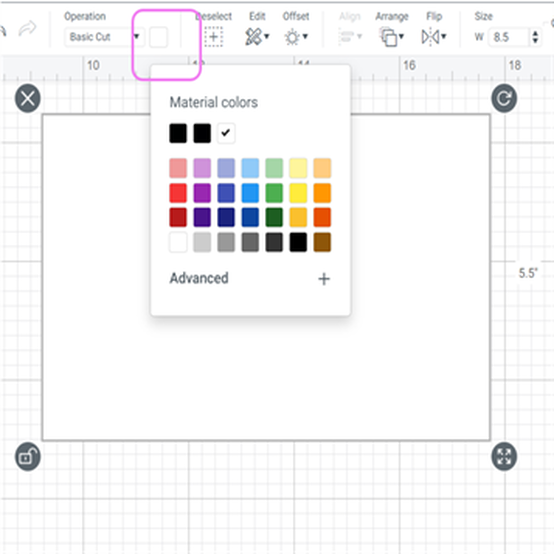Click the Deselect label text
The image size is (554, 554).
pyautogui.click(x=214, y=16)
